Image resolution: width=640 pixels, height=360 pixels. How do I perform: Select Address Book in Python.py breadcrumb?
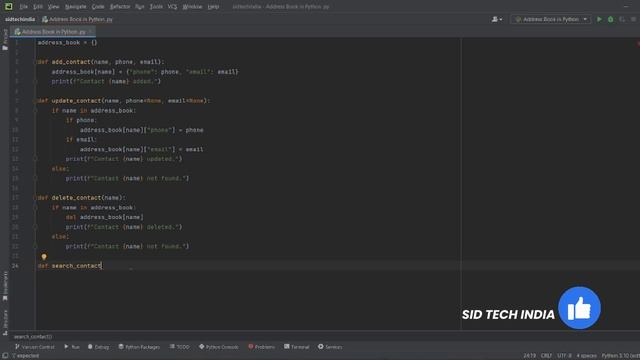pos(77,19)
